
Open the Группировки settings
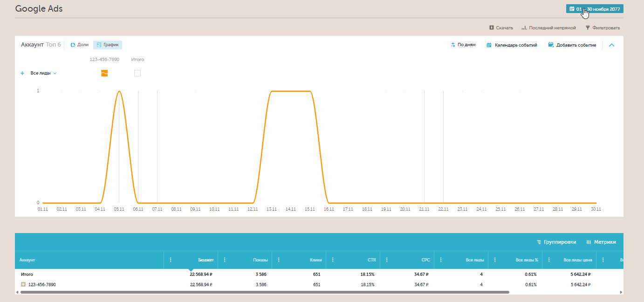[556, 242]
